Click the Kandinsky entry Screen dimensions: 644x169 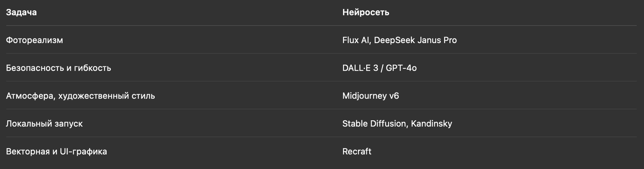pyautogui.click(x=431, y=124)
